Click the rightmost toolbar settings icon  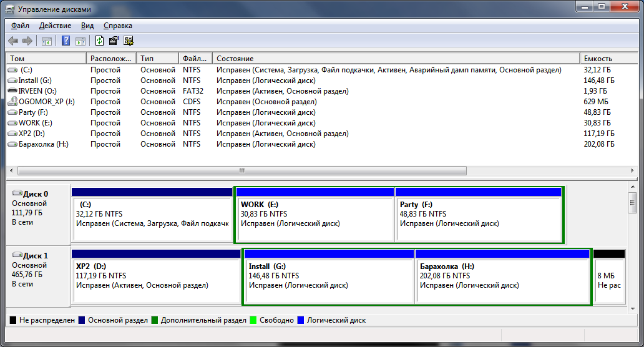pos(129,41)
